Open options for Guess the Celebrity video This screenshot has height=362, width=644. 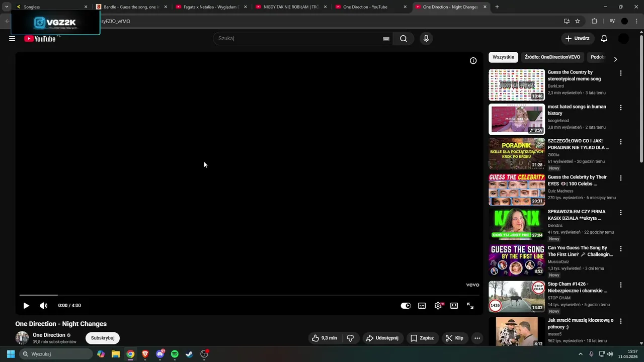pos(620,178)
